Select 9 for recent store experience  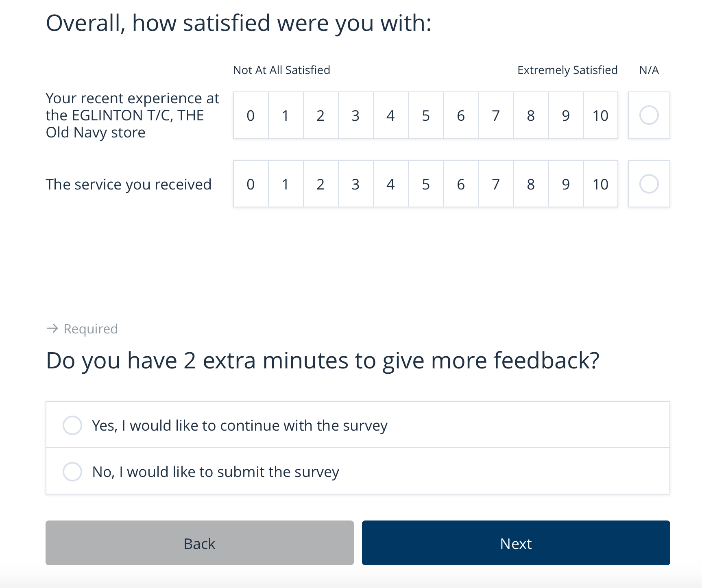(x=565, y=115)
